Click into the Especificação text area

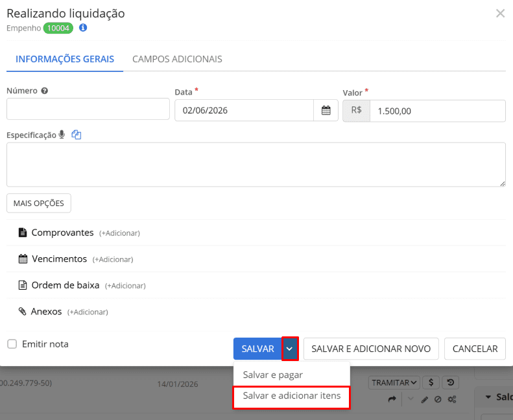tap(256, 165)
